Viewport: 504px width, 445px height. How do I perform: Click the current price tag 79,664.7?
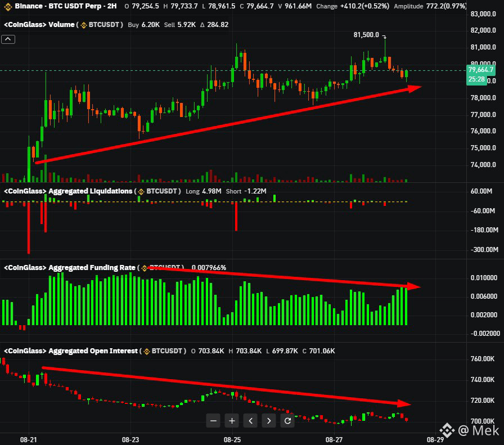pyautogui.click(x=480, y=70)
